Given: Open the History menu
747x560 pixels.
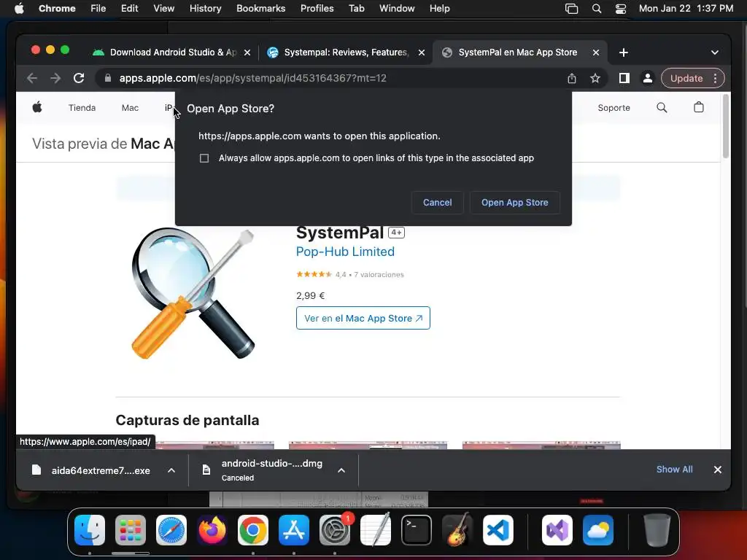Looking at the screenshot, I should (x=205, y=9).
